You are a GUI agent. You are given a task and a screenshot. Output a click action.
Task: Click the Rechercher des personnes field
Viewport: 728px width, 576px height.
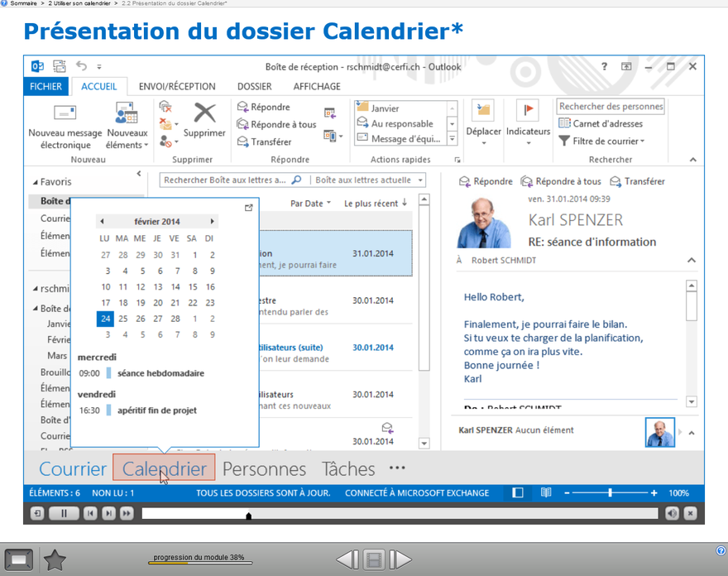[x=611, y=106]
